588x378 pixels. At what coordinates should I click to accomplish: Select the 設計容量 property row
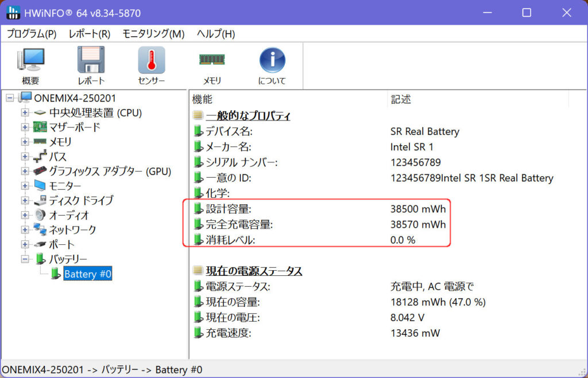click(x=229, y=209)
